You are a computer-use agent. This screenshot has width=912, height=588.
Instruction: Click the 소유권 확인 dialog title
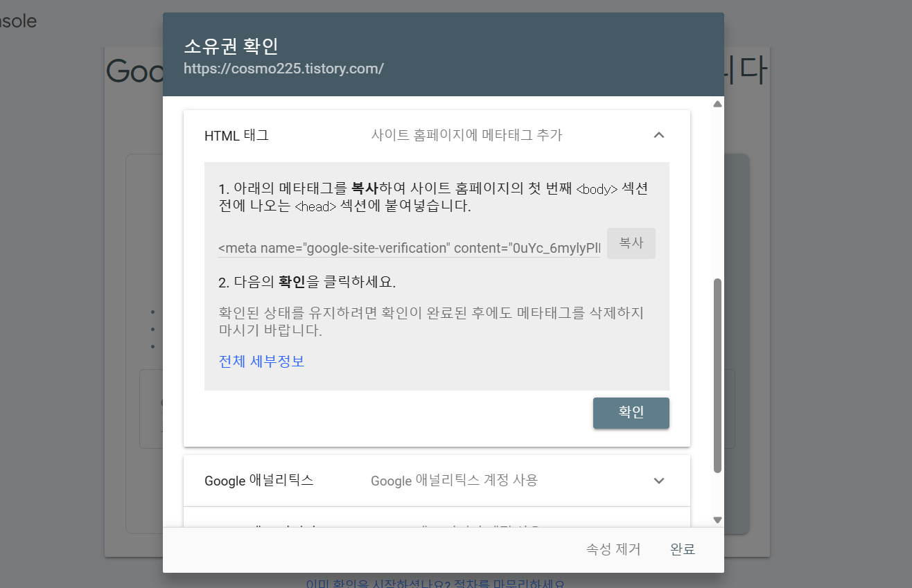pos(231,46)
